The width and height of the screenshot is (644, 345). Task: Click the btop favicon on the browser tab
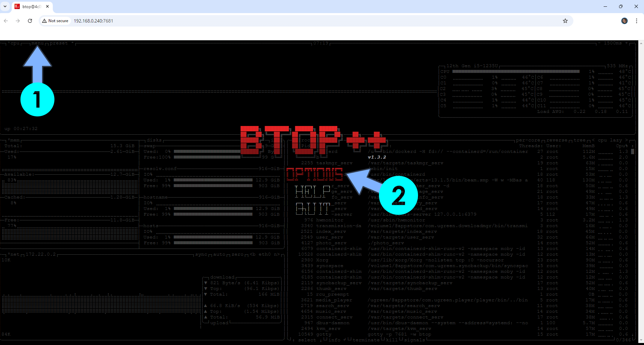[x=17, y=6]
